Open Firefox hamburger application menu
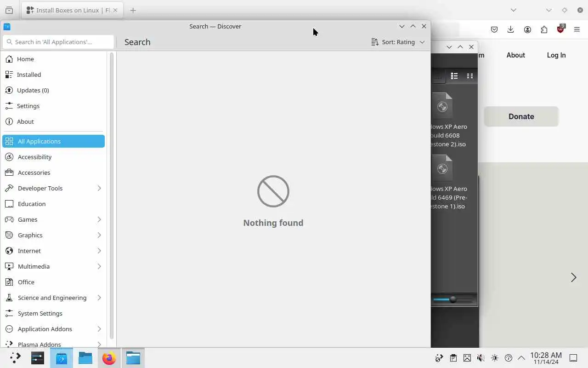This screenshot has width=588, height=368. click(x=577, y=29)
